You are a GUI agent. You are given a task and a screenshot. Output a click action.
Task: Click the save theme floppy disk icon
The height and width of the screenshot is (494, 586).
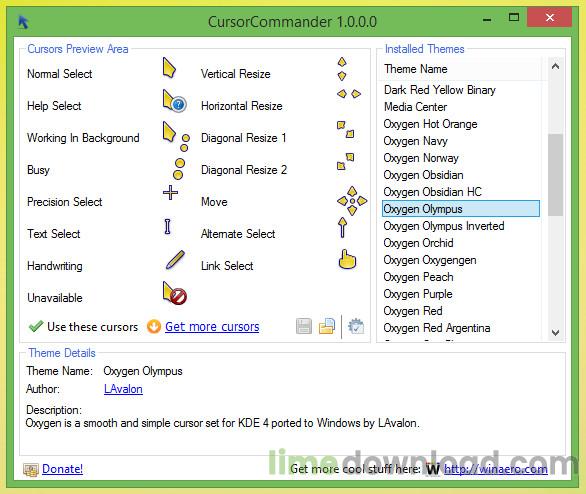tap(304, 326)
